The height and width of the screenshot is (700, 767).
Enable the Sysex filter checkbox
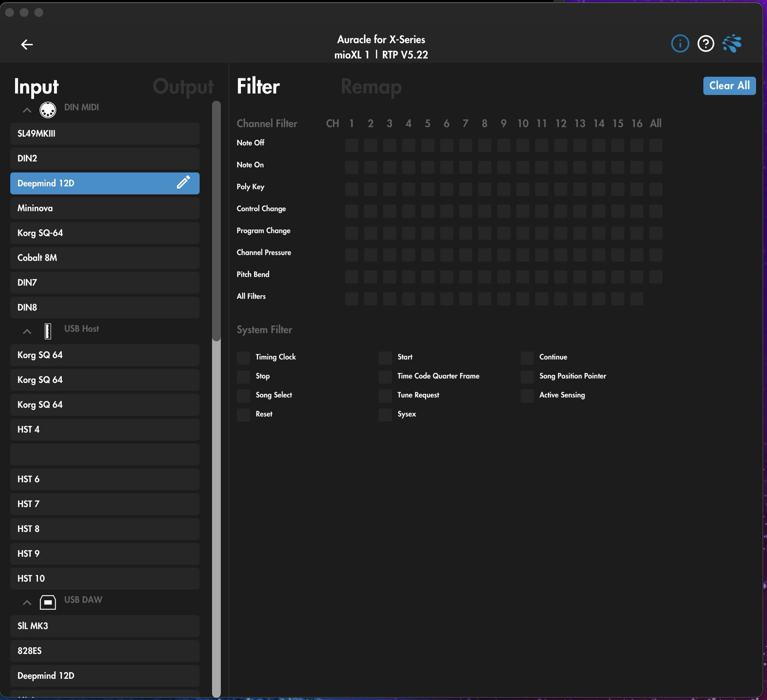(x=385, y=415)
